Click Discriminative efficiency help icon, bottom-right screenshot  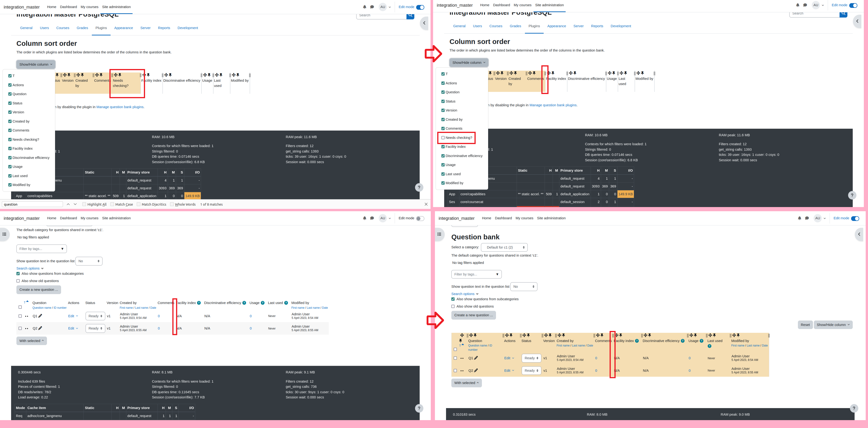(683, 341)
